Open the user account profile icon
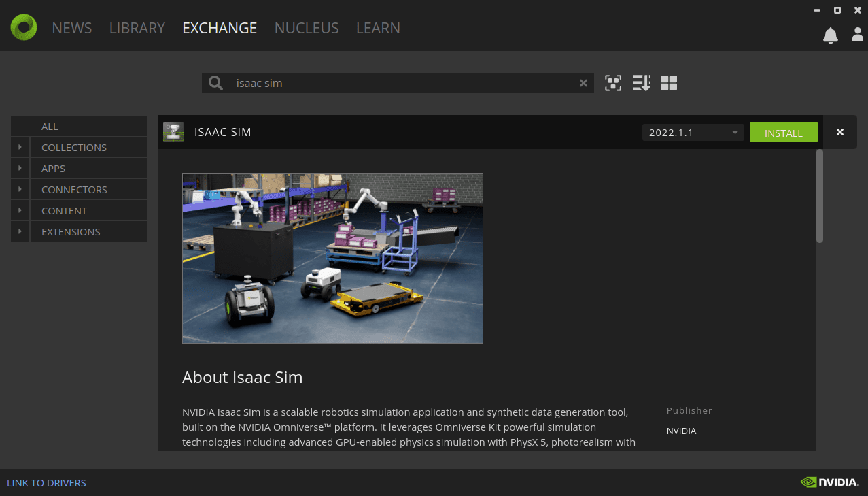This screenshot has width=868, height=496. click(858, 34)
